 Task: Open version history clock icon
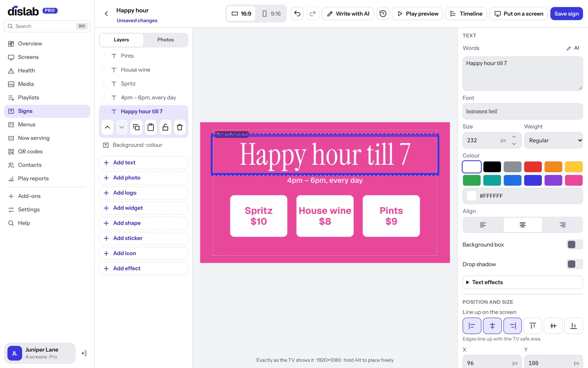click(383, 14)
